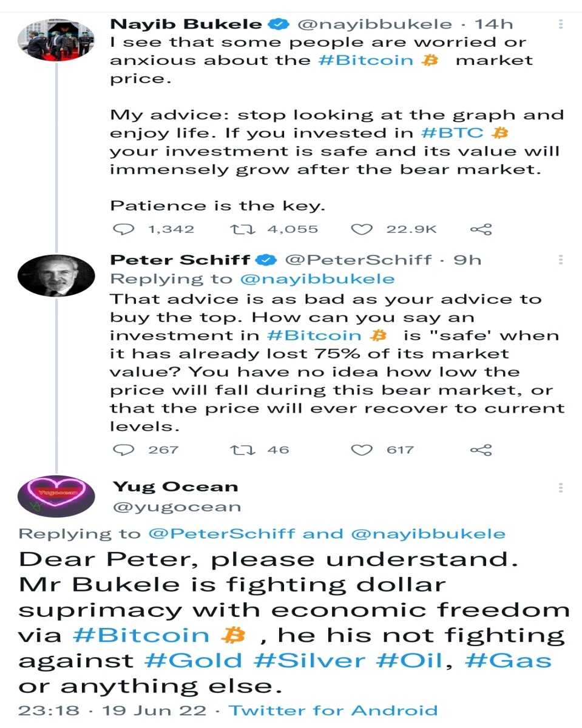Open more options for Peter Schiff's tweet
This screenshot has height=728, width=582.
(x=561, y=260)
